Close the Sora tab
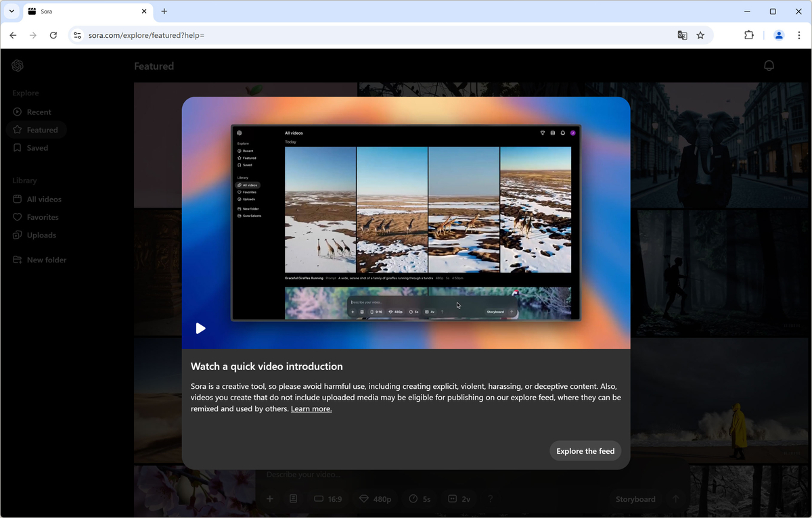 [x=144, y=11]
